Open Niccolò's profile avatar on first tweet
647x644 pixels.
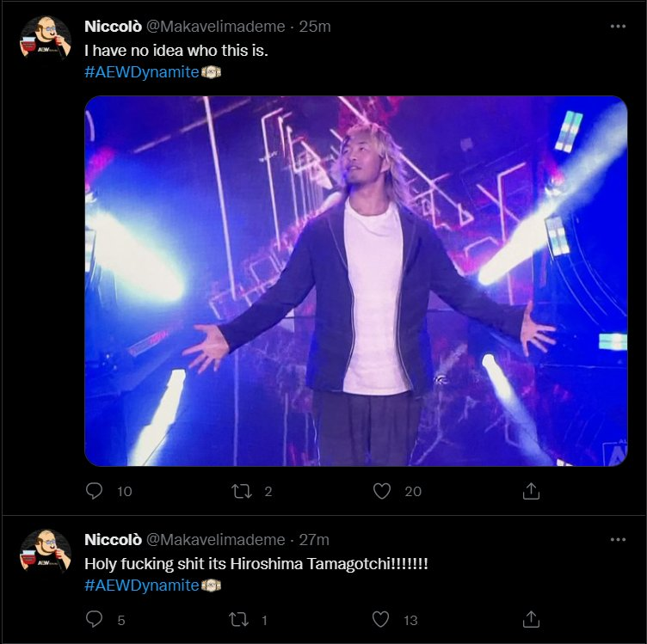coord(45,37)
